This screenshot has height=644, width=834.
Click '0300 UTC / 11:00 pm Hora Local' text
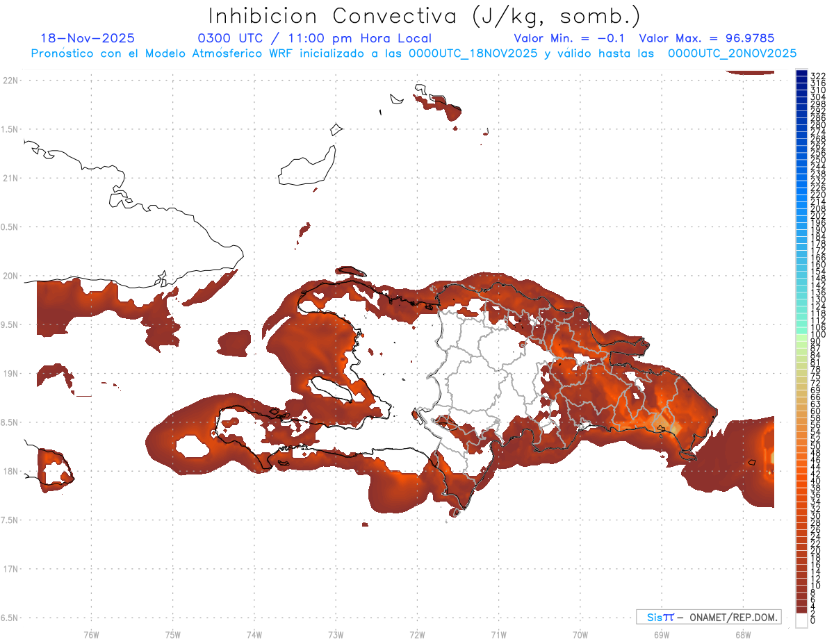tap(315, 38)
